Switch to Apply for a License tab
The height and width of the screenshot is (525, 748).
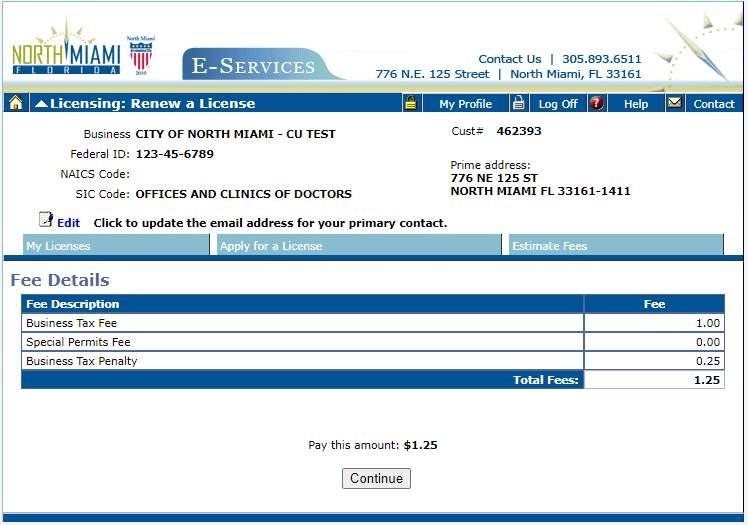pos(357,246)
